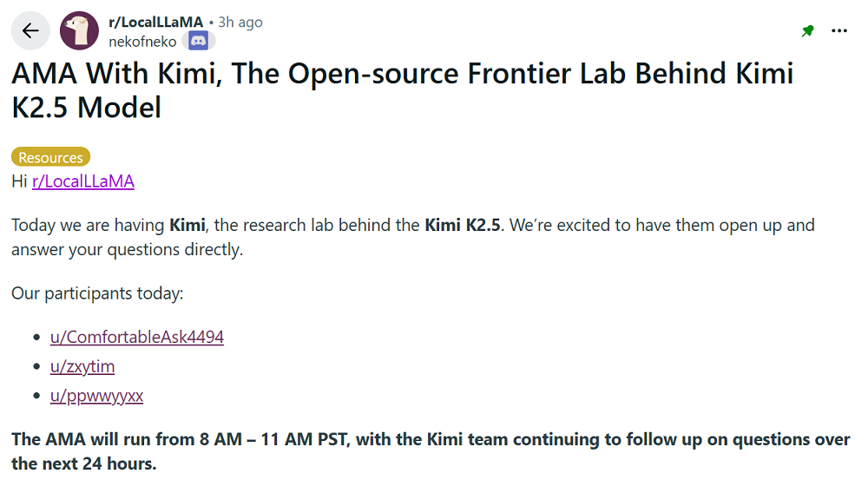Click the bullet before u/zxytim

tap(36, 367)
